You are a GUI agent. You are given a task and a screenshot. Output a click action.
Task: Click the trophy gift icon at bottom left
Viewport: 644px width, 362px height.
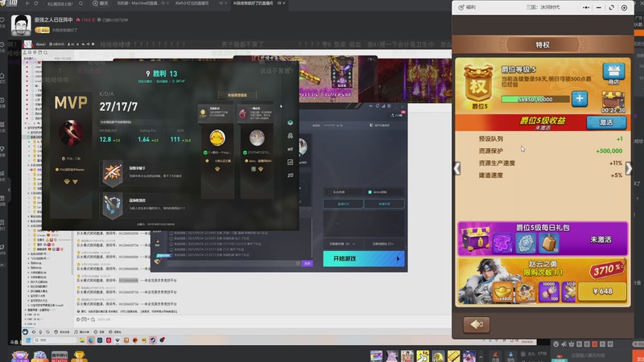tap(79, 356)
